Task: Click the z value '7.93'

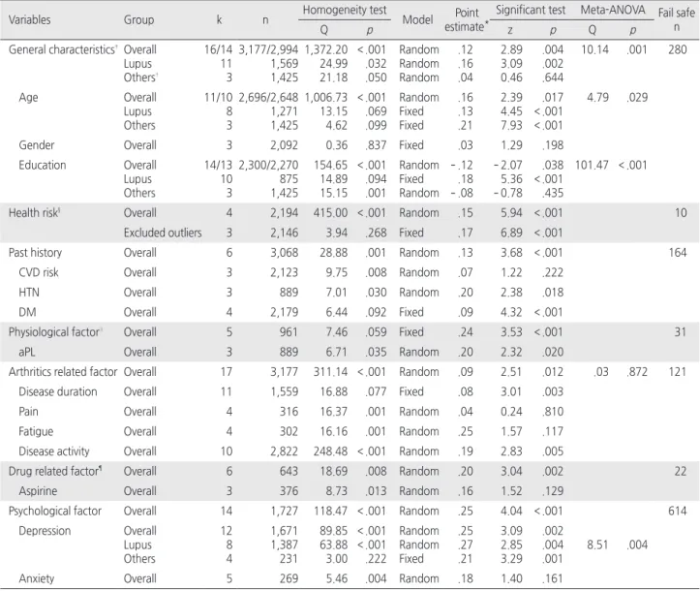Action: coord(511,125)
